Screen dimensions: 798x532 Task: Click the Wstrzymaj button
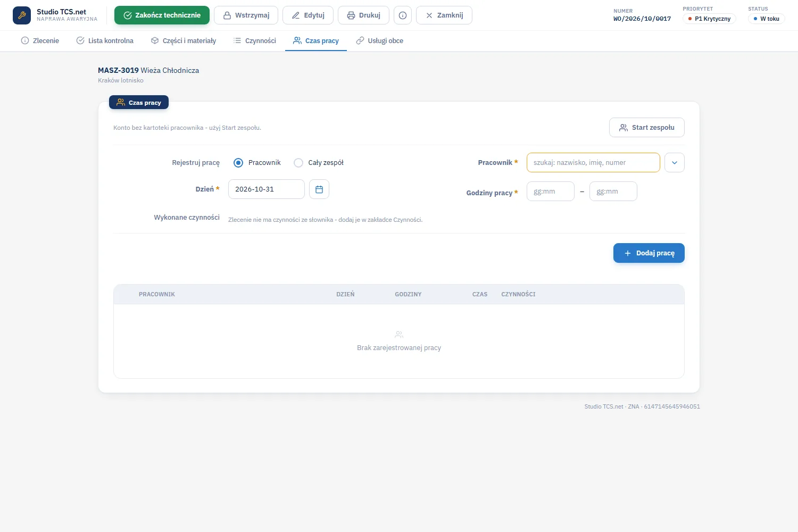point(246,15)
